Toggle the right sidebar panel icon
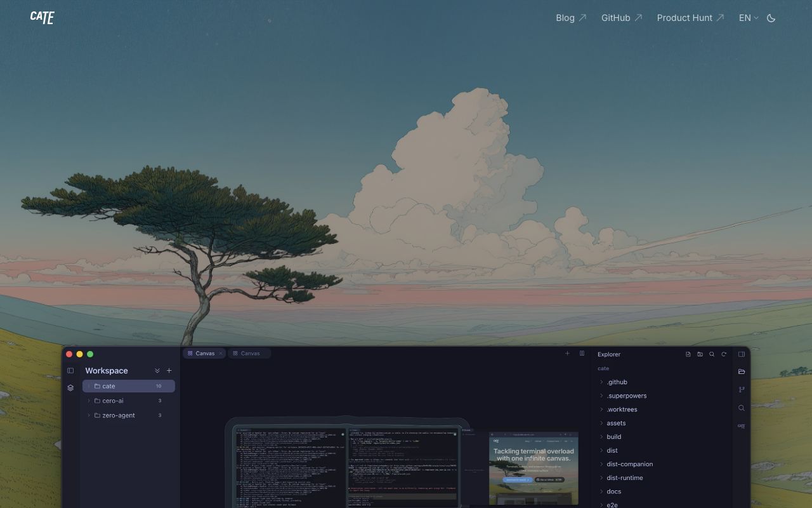Screen dimensions: 812x508 coord(742,354)
